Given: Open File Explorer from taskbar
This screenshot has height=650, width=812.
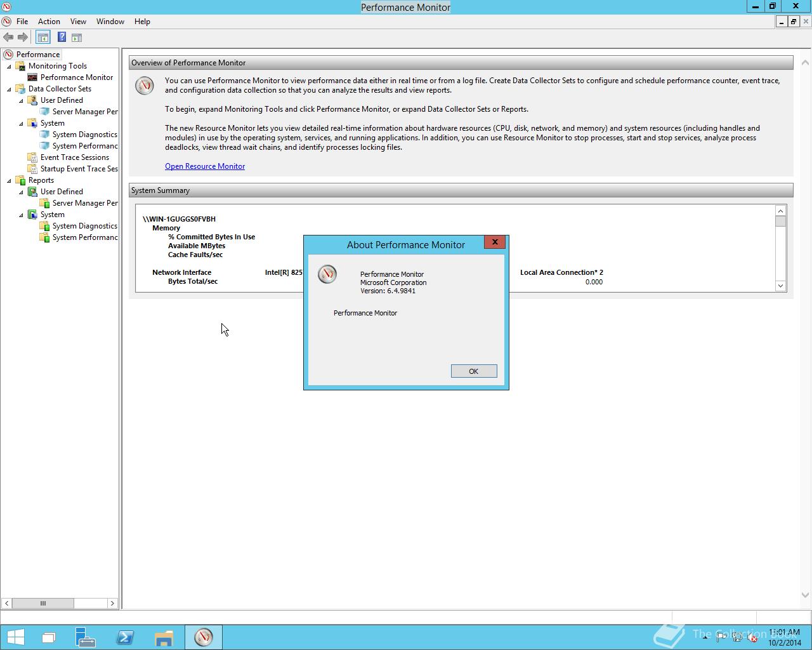Looking at the screenshot, I should tap(164, 637).
